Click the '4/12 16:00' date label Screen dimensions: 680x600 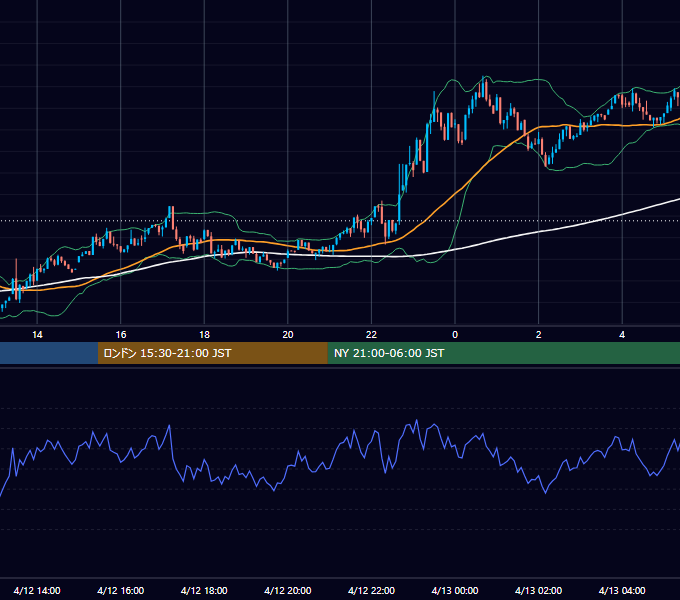121,590
